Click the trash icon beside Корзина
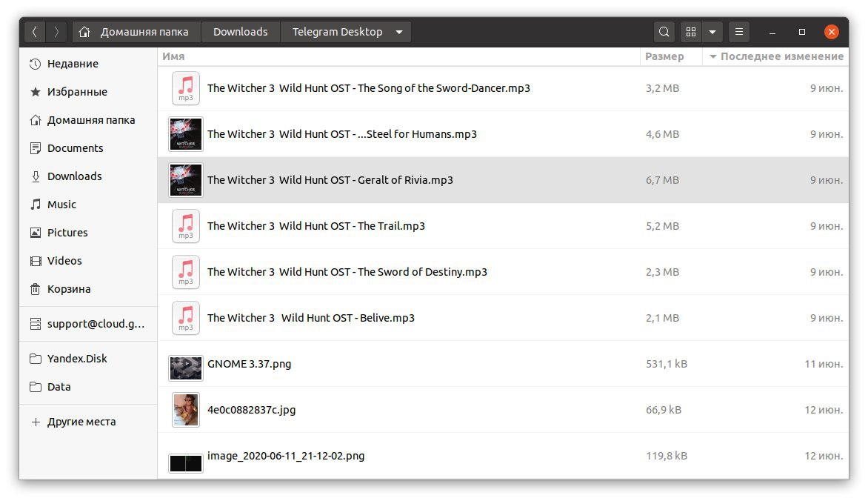 point(36,289)
